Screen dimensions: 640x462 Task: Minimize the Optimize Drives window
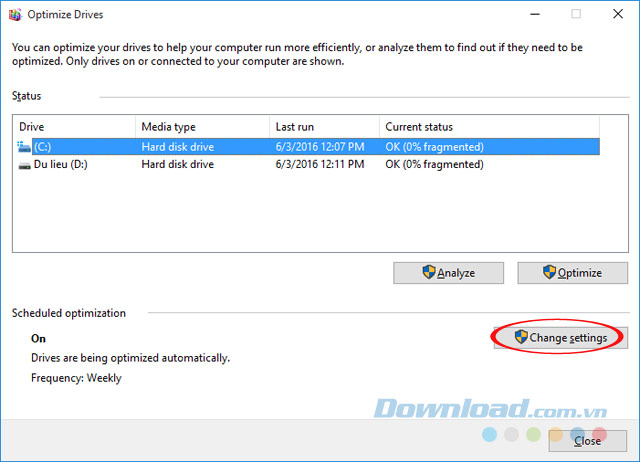click(x=535, y=14)
